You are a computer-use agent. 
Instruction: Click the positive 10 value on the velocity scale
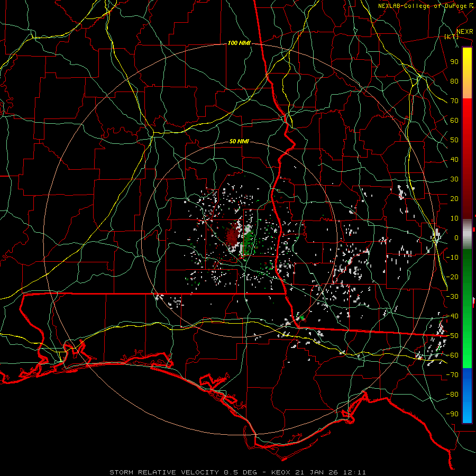click(454, 218)
